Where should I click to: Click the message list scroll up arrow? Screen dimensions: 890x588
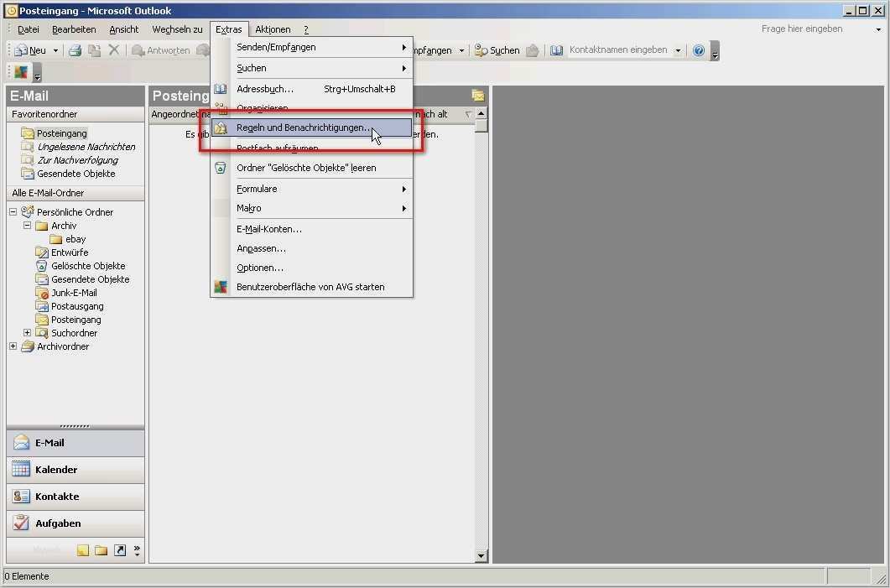click(481, 113)
